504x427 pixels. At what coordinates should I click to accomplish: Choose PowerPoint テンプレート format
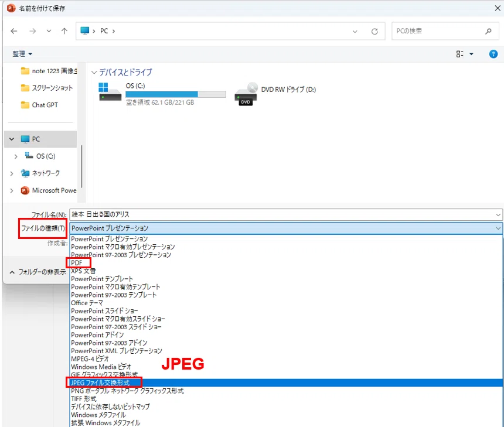tap(286, 279)
